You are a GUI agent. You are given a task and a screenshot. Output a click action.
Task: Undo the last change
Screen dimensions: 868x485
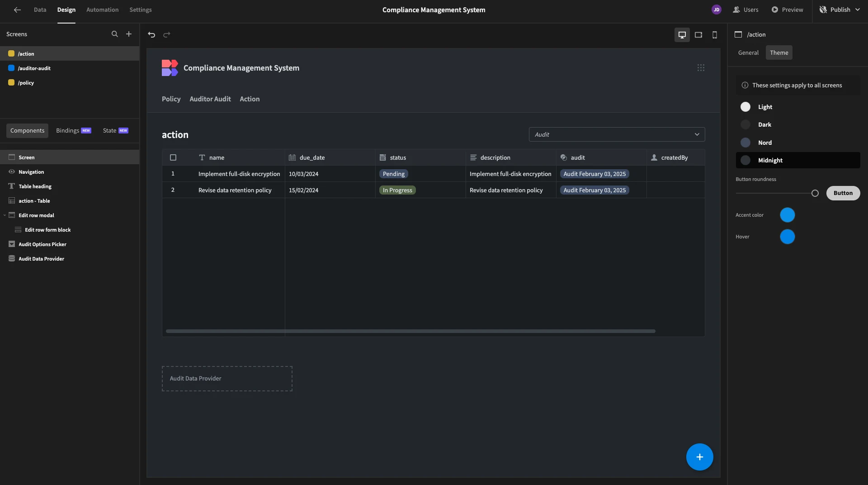(x=151, y=34)
